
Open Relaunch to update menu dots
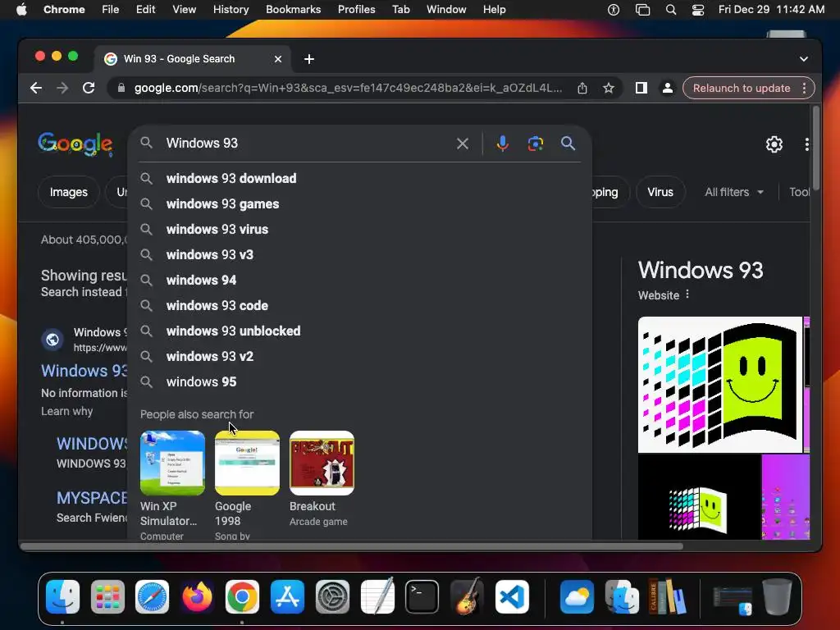804,88
